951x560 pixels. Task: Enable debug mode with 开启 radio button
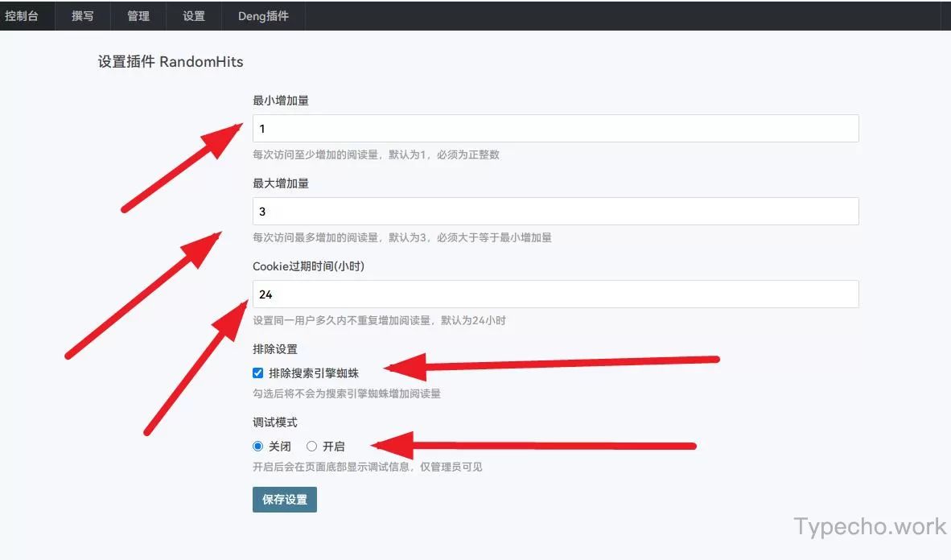pyautogui.click(x=312, y=447)
